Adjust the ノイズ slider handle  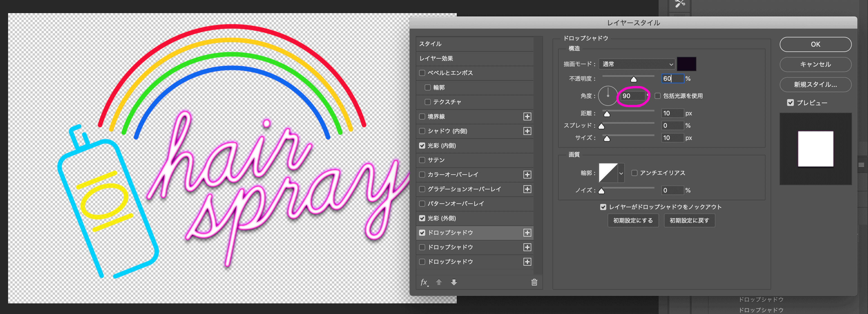601,191
